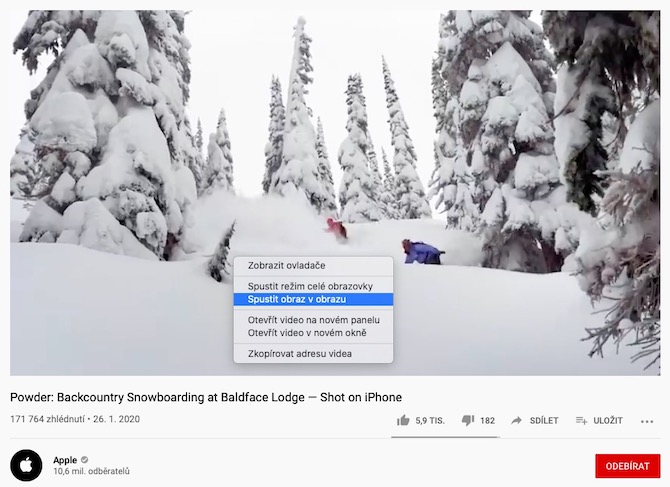The image size is (670, 487).
Task: Click the SDÍLET share label
Action: coord(544,420)
